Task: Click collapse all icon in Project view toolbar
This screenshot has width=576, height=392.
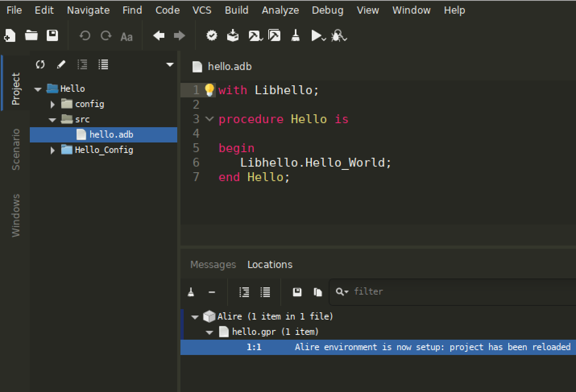Action: click(103, 64)
